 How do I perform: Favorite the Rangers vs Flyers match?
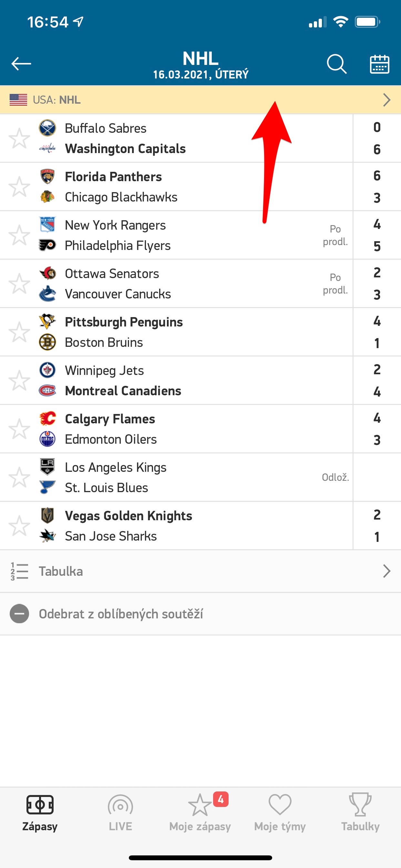coord(19,235)
